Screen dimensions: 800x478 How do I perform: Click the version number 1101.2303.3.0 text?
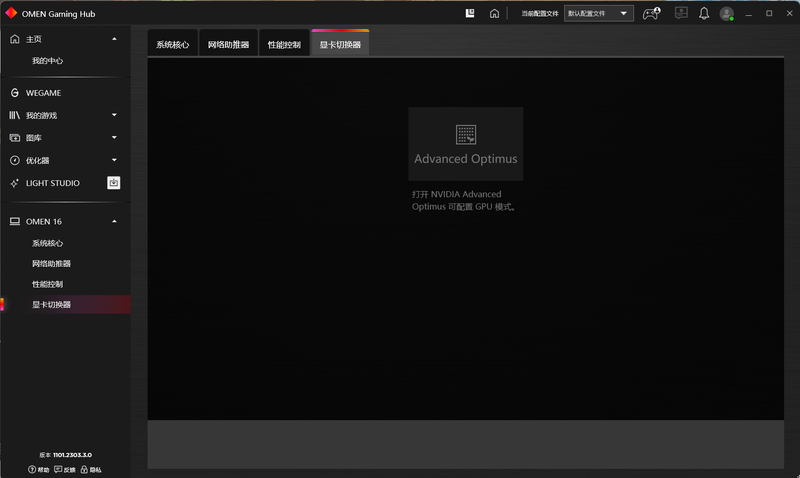pyautogui.click(x=72, y=455)
